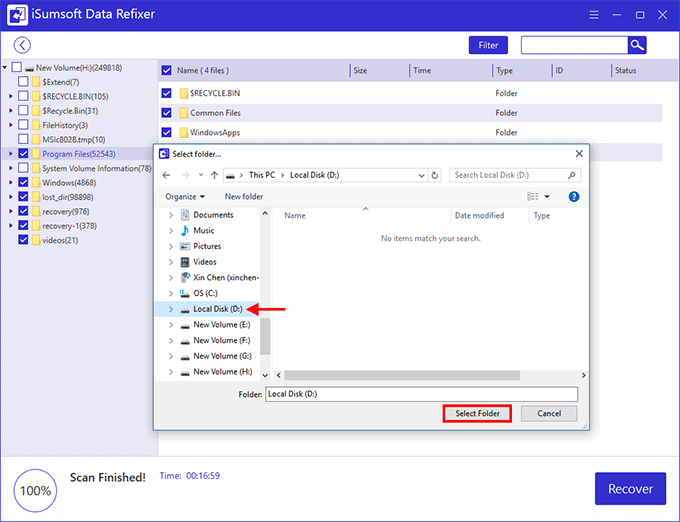Click the New Volume (F:) drive icon
680x522 pixels.
185,341
